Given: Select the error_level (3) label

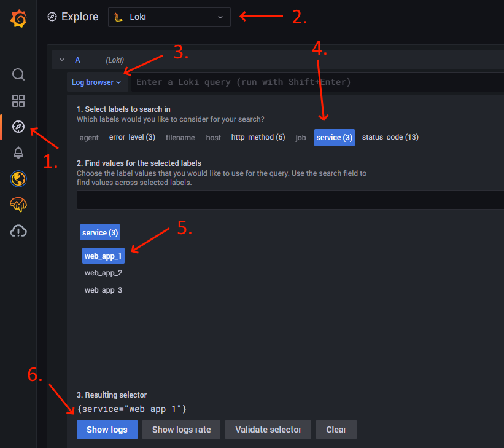Looking at the screenshot, I should point(132,138).
